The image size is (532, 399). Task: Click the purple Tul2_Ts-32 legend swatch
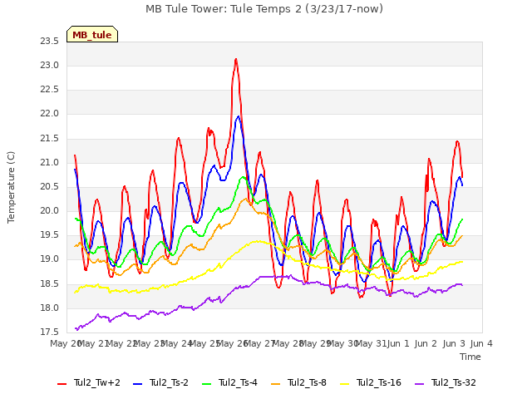[x=419, y=384]
